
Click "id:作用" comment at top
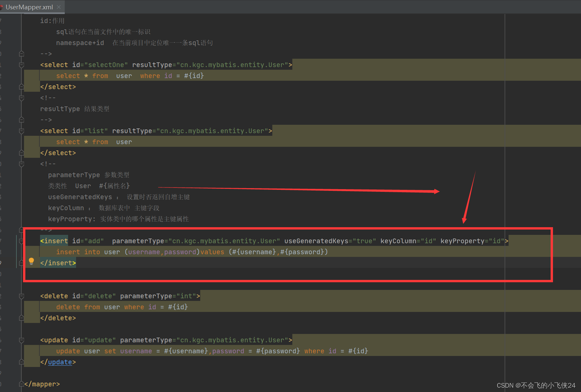click(x=52, y=21)
